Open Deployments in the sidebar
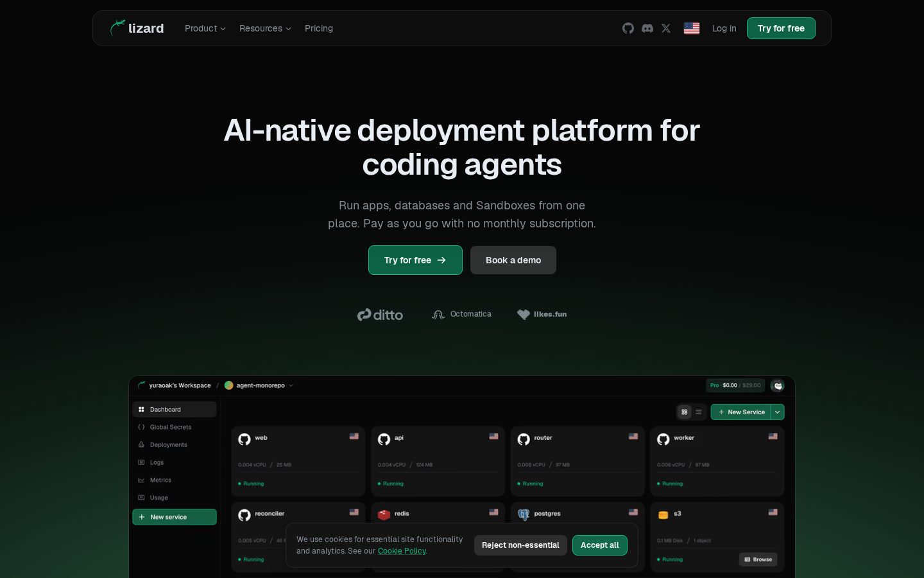 click(175, 445)
